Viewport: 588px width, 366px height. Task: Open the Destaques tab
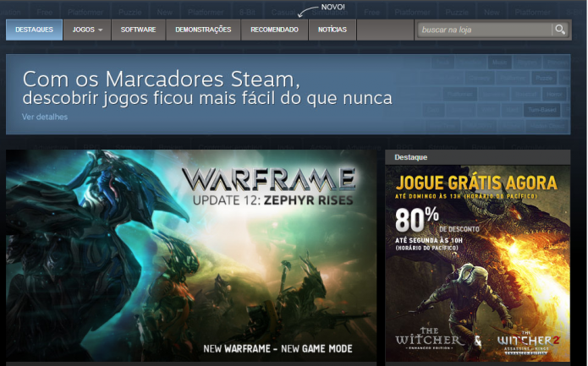pos(34,30)
